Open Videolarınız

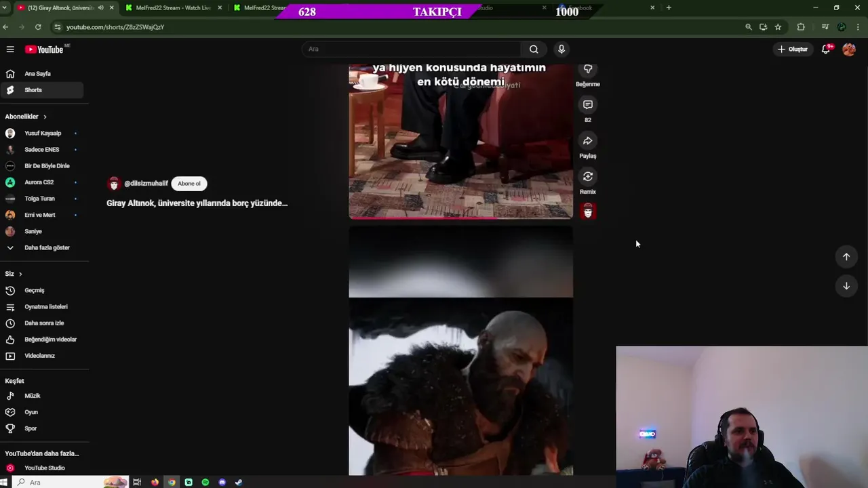41,356
